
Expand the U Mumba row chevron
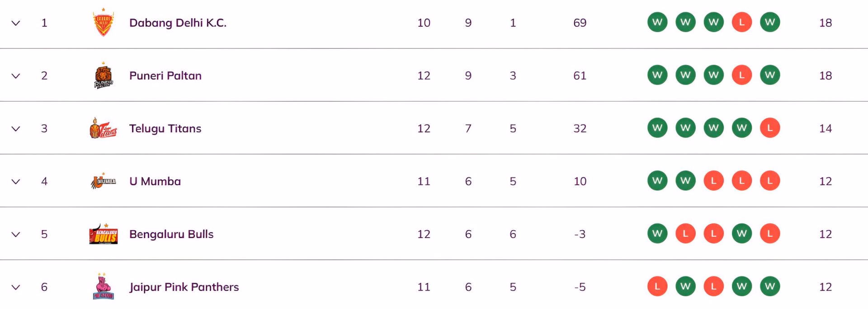[x=16, y=182]
